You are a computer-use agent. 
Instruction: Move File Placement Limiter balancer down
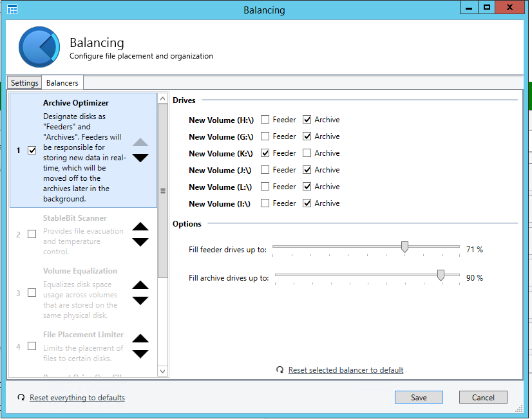[140, 354]
